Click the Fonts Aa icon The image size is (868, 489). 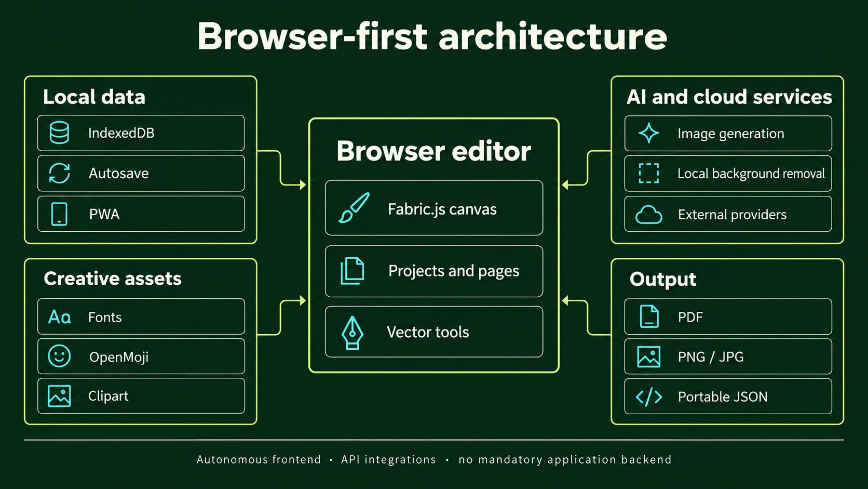(x=59, y=316)
